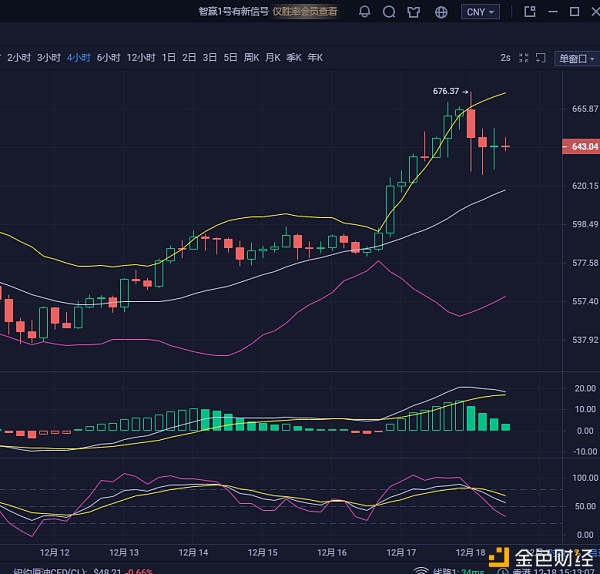
Task: Click the 12月13 date axis label
Action: pyautogui.click(x=124, y=553)
